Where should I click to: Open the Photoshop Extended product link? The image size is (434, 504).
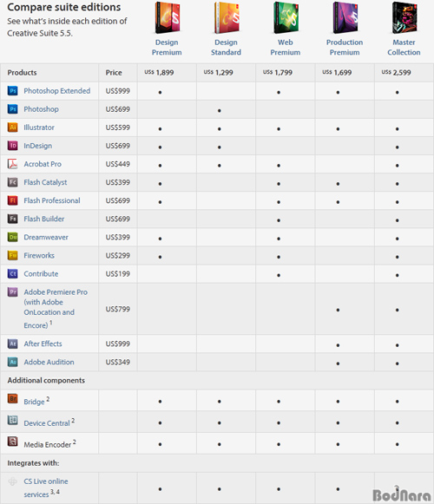click(57, 91)
